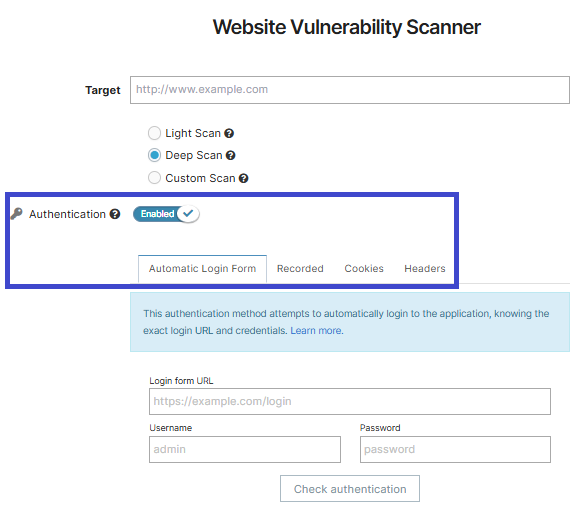Screen dimensions: 586x506
Task: Click the Check authentication button
Action: click(350, 489)
